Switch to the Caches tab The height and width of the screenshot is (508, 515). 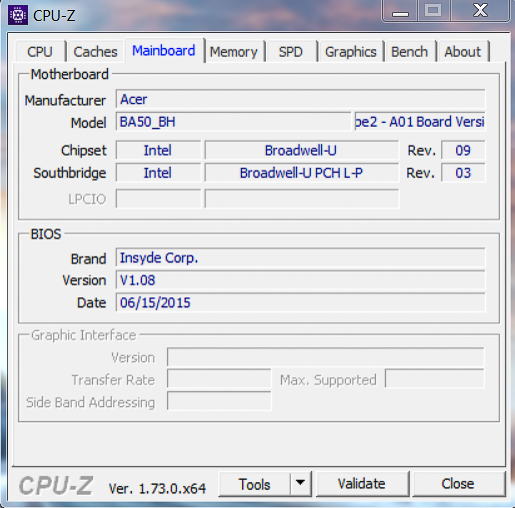pos(95,52)
